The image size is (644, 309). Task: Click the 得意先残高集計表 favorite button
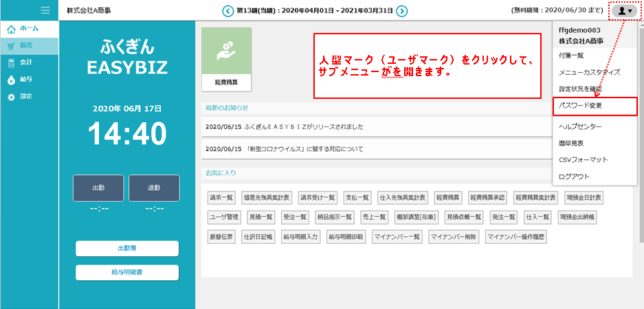(266, 197)
